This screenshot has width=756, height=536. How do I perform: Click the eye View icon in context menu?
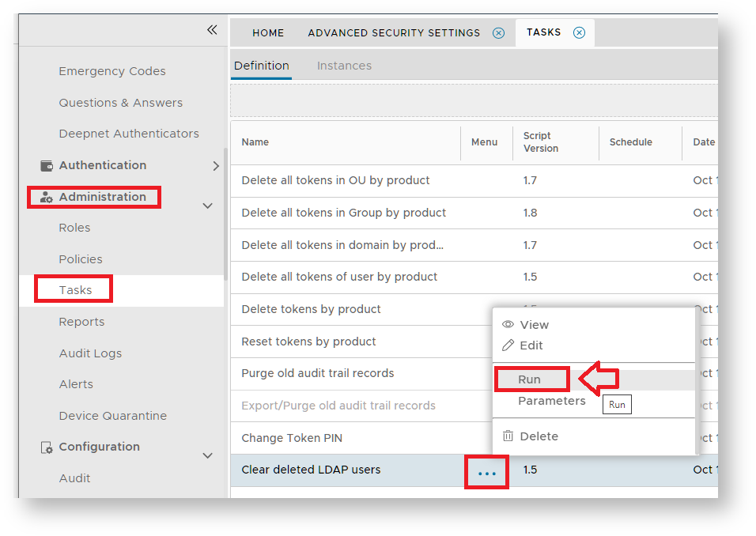(508, 325)
